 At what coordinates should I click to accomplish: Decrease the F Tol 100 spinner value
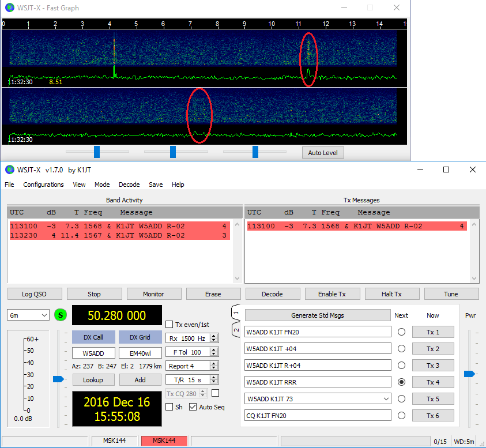(x=214, y=354)
